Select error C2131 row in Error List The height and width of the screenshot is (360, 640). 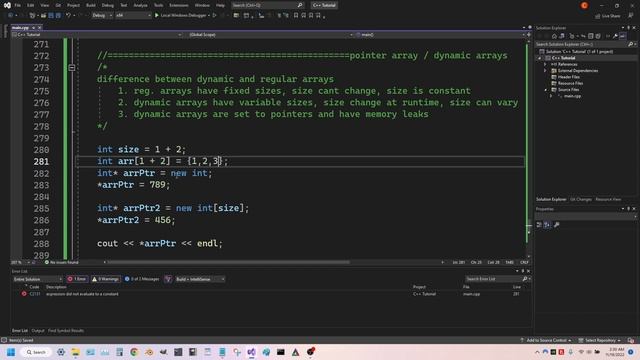pos(271,294)
